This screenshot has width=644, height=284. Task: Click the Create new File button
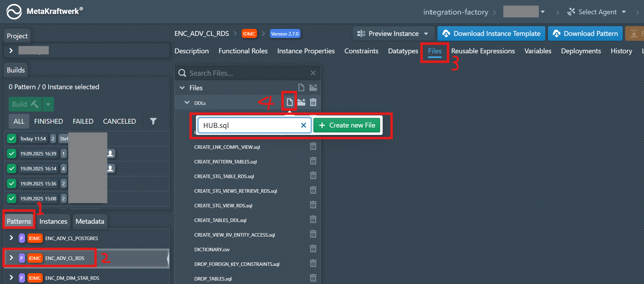point(347,125)
